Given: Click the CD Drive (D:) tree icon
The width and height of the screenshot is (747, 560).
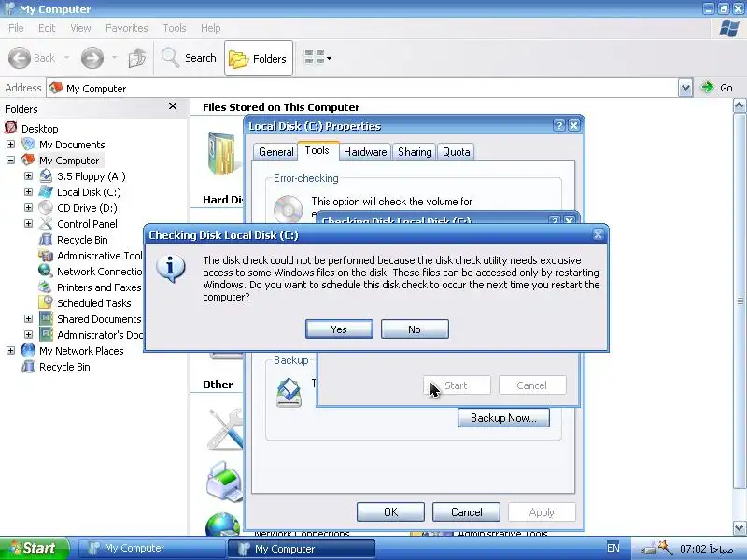Looking at the screenshot, I should point(46,207).
